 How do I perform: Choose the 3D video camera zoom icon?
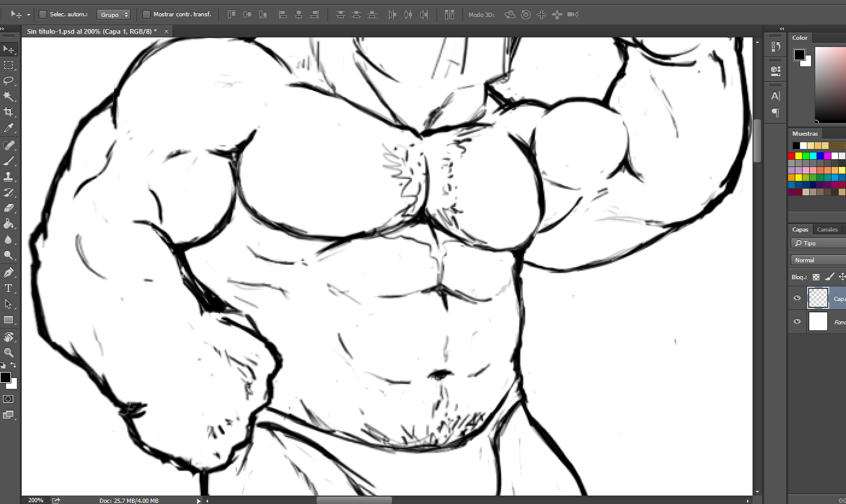click(573, 14)
